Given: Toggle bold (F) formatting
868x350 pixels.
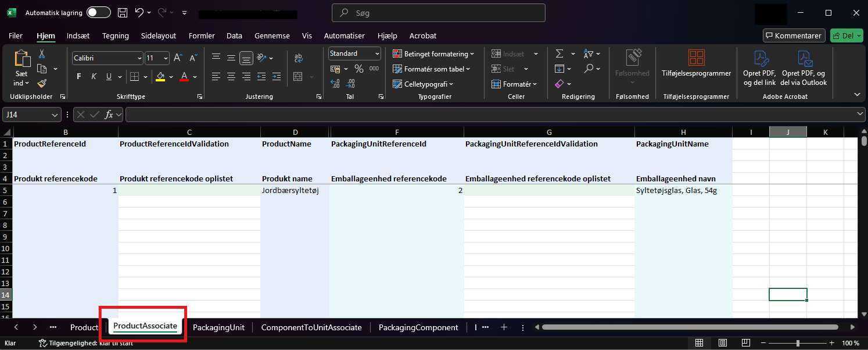Looking at the screenshot, I should [79, 77].
